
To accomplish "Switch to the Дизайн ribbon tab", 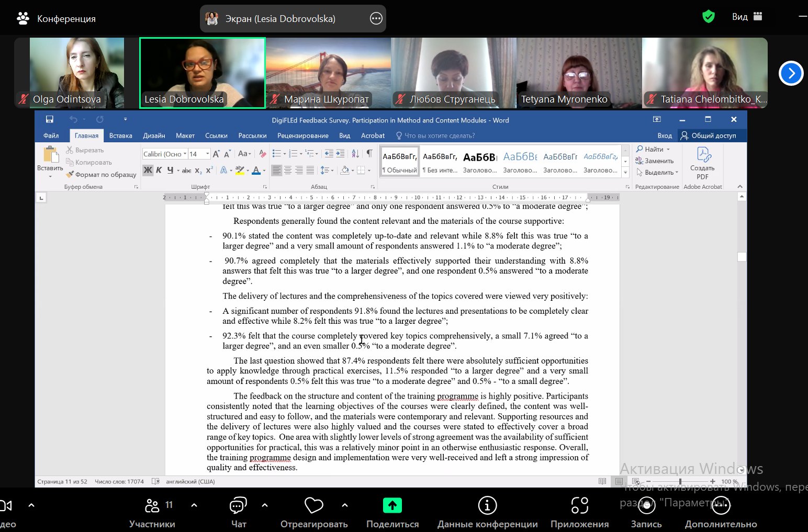I will tap(154, 135).
